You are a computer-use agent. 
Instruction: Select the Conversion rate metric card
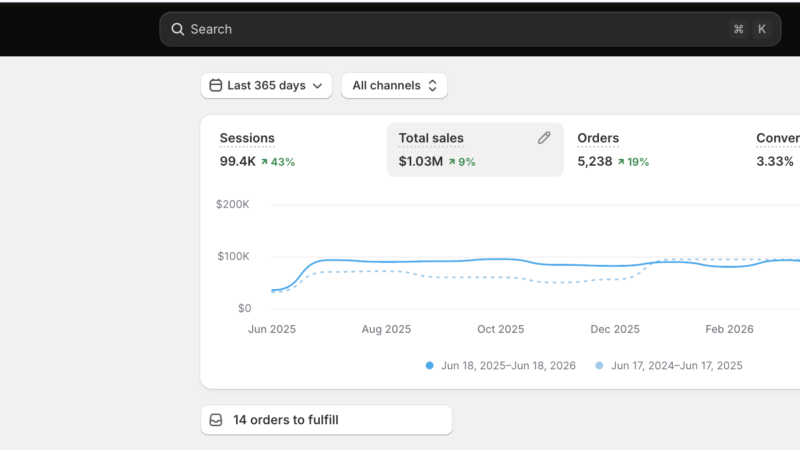pyautogui.click(x=776, y=149)
